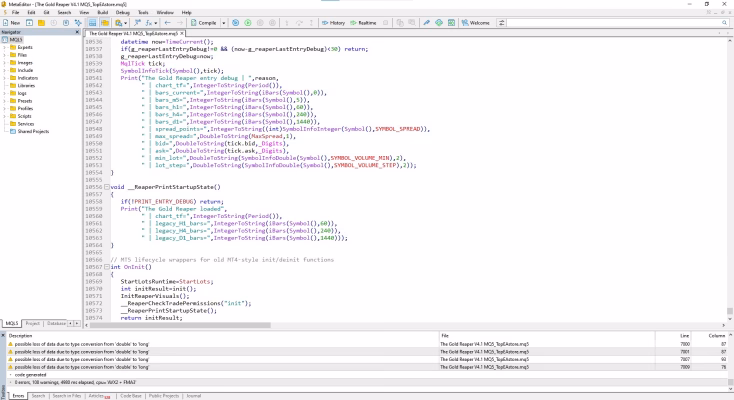Switch to the Search tab in Toolbox

tap(38, 396)
